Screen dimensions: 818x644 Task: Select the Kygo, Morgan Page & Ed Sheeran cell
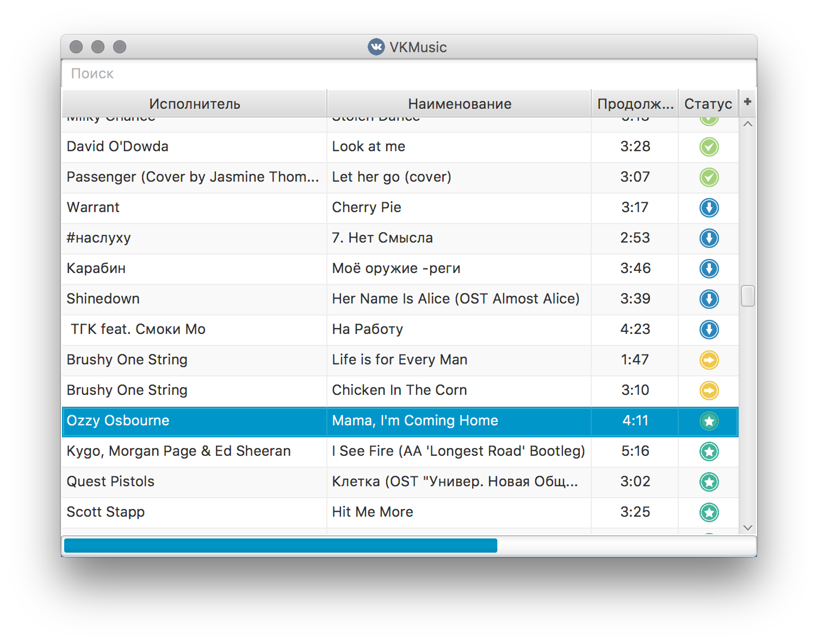pos(194,451)
